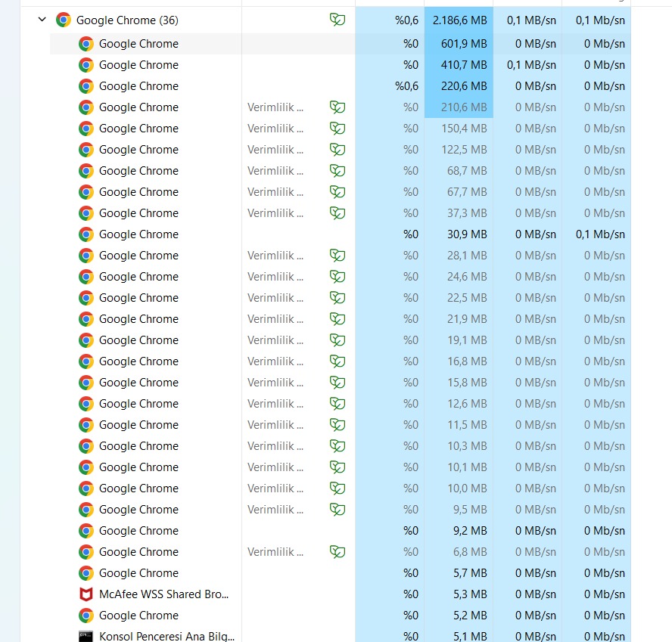Click the Konsol Penceresi console icon

[x=86, y=637]
